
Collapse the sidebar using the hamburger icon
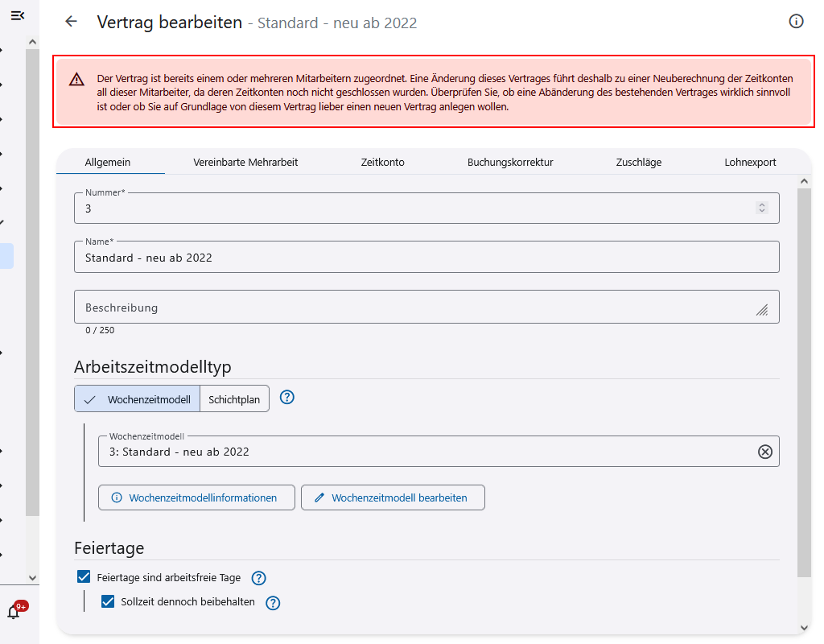click(x=18, y=14)
